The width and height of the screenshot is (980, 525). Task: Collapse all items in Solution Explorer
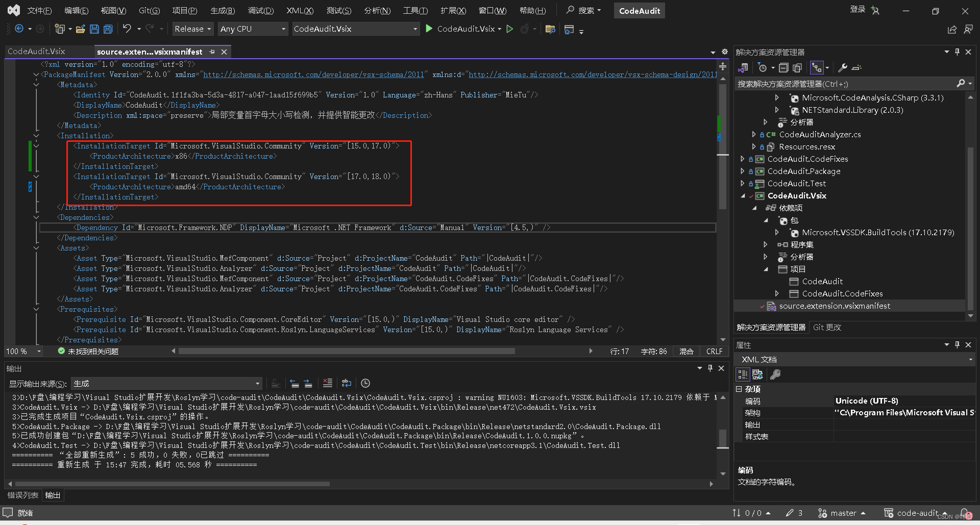point(783,67)
